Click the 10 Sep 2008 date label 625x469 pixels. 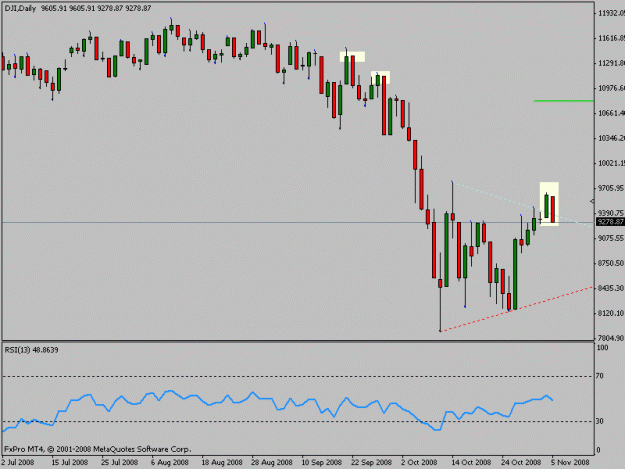pos(321,462)
